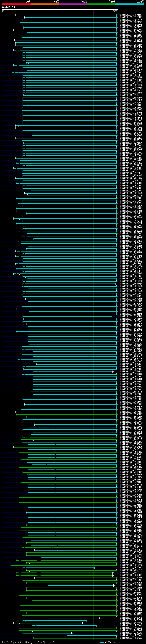Screen dimensions: 146x644
Task: Select label UniRef100_B8XTS4
Action: (x=131, y=392)
